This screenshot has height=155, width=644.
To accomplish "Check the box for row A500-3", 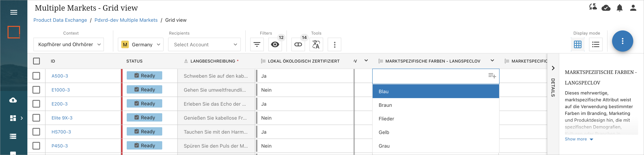I will click(36, 76).
